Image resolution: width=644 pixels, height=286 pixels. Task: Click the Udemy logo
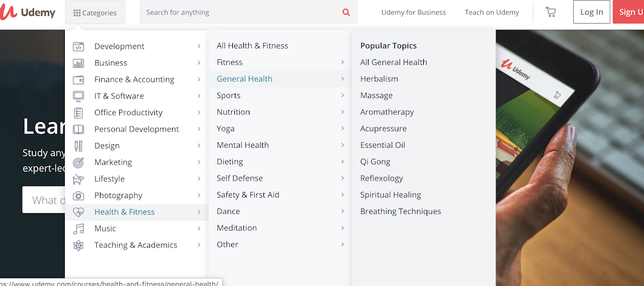coord(27,12)
